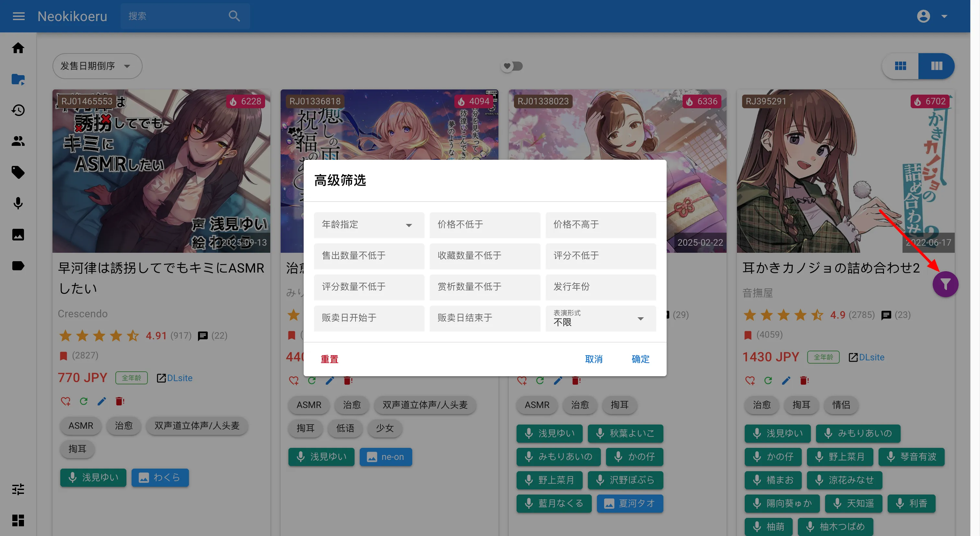Open voice actors via sidebar microphone icon
Image resolution: width=980 pixels, height=536 pixels.
18,204
